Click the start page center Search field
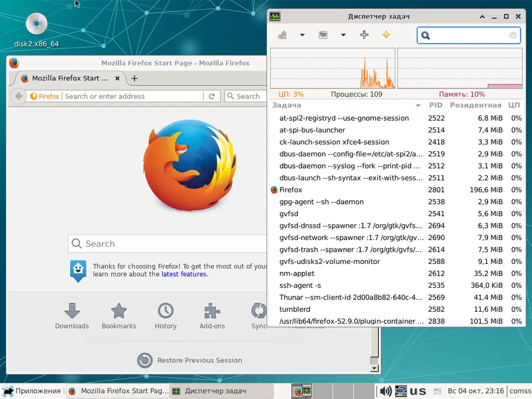The height and width of the screenshot is (399, 532). 168,244
